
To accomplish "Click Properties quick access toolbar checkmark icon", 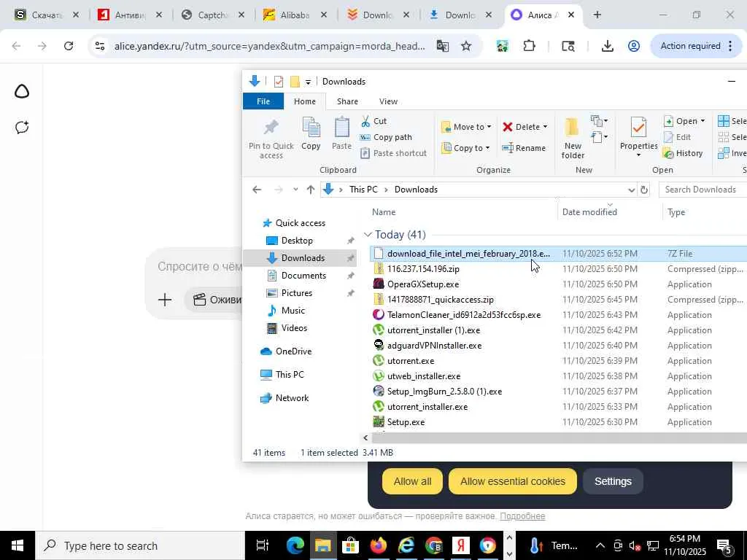I will (279, 82).
